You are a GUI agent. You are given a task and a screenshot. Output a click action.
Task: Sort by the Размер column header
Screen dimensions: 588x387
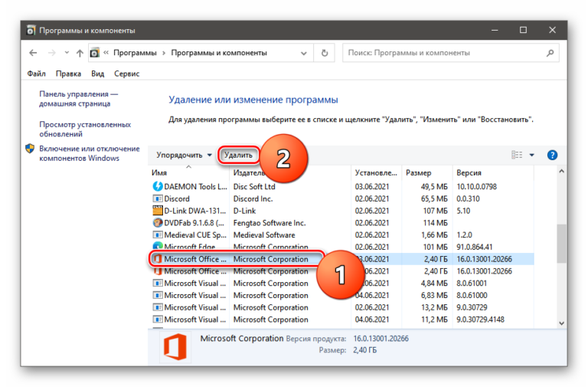click(x=426, y=172)
